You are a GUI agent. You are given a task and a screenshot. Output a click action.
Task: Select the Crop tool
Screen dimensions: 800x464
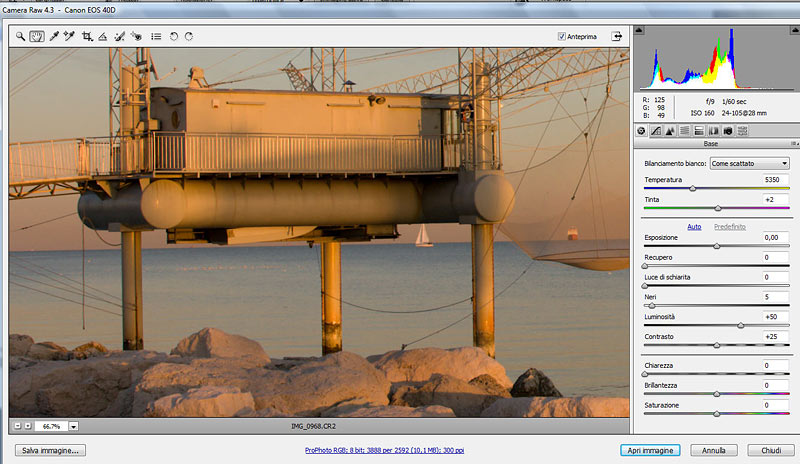[x=88, y=36]
